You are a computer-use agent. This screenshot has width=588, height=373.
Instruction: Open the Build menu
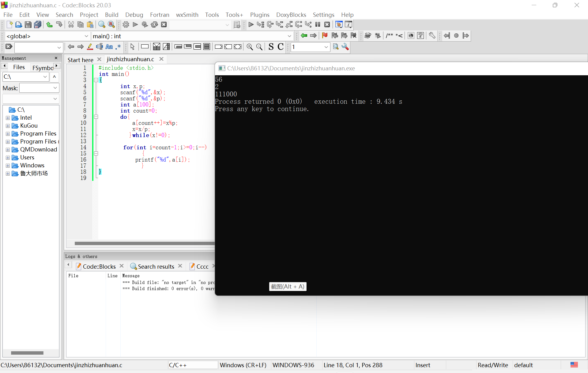coord(111,15)
